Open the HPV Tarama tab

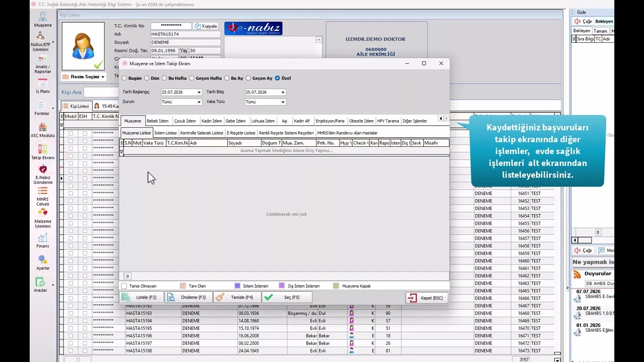[388, 121]
